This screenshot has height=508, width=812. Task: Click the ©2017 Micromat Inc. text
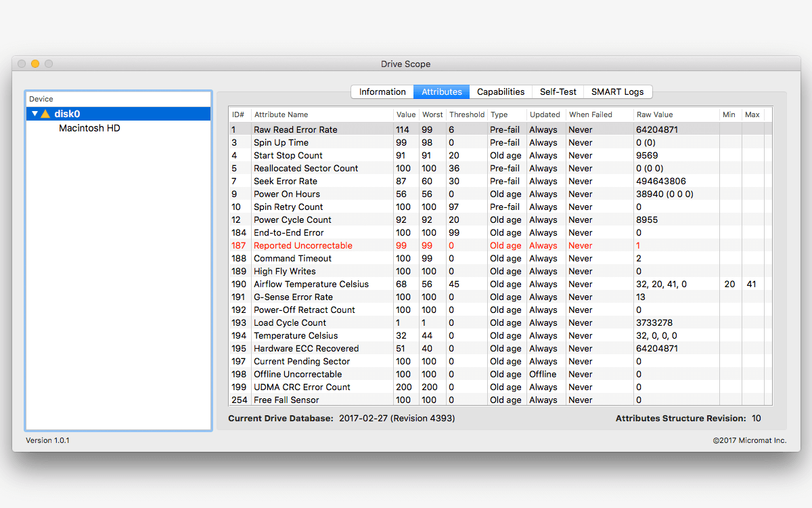coord(750,440)
